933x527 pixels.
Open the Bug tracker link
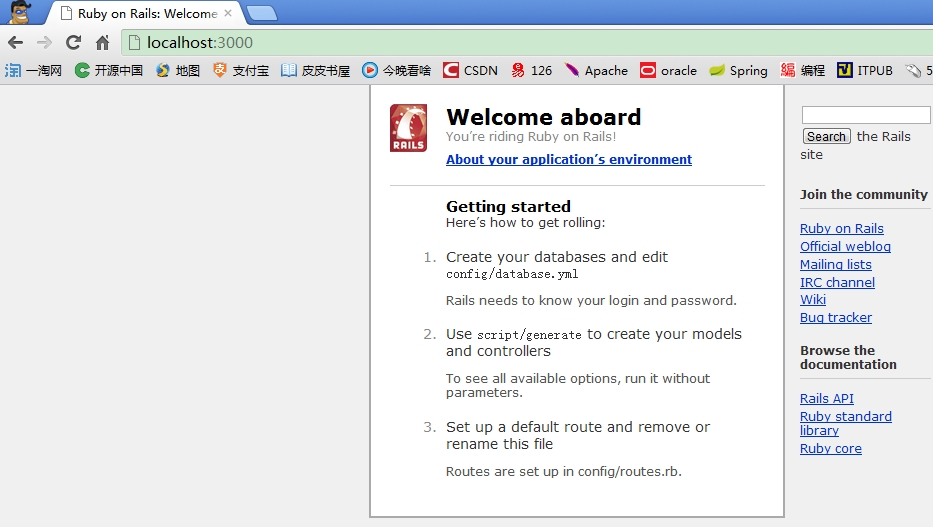point(835,318)
